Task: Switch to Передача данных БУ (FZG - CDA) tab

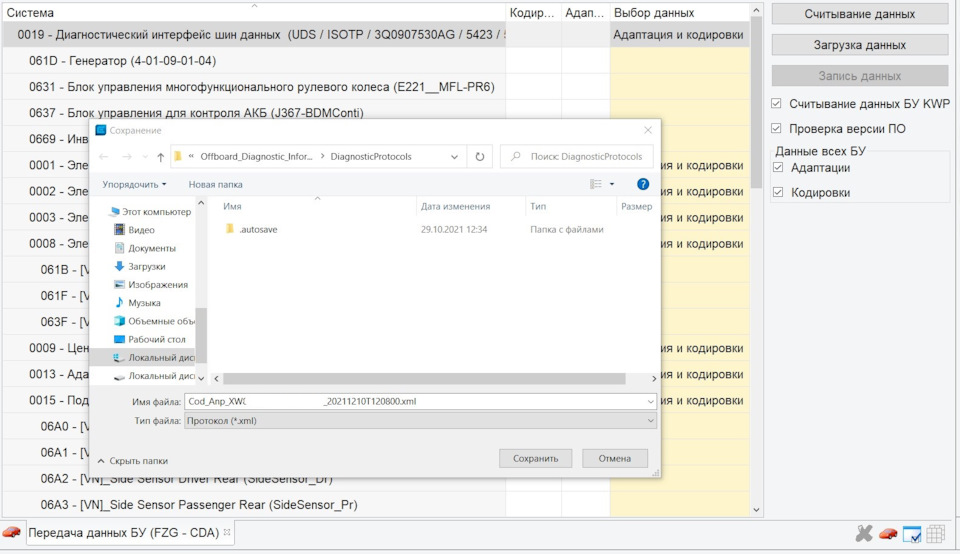Action: [124, 533]
